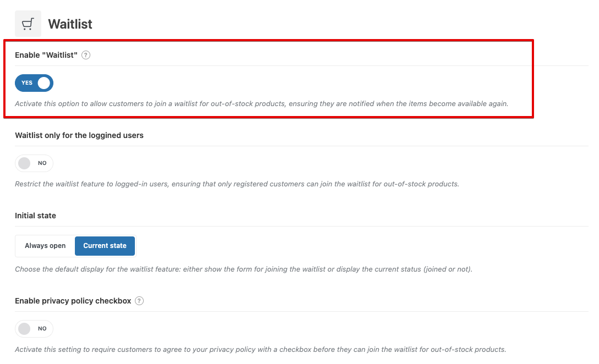Enable the privacy policy checkbox toggle
This screenshot has width=599, height=364.
click(34, 329)
